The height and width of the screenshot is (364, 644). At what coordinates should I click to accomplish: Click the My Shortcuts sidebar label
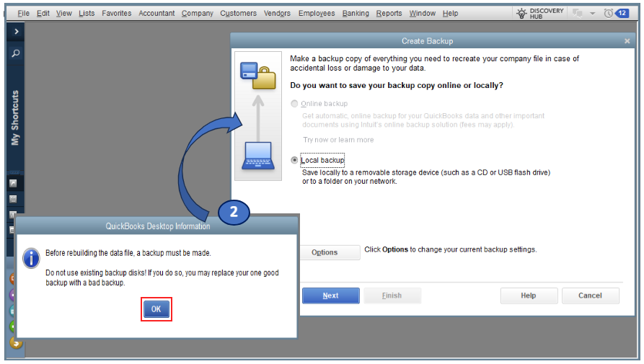pyautogui.click(x=15, y=117)
